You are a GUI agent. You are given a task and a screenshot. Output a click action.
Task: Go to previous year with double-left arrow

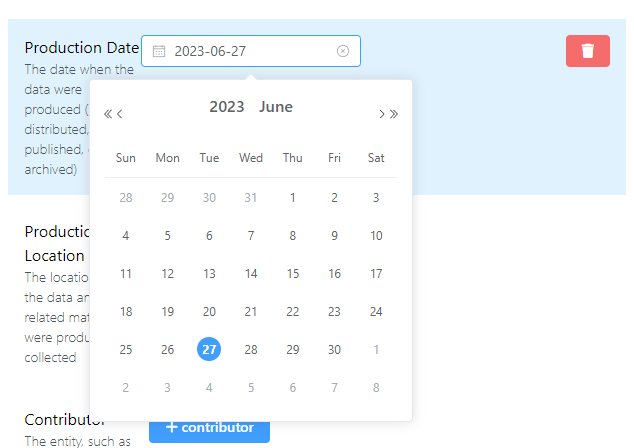point(108,114)
